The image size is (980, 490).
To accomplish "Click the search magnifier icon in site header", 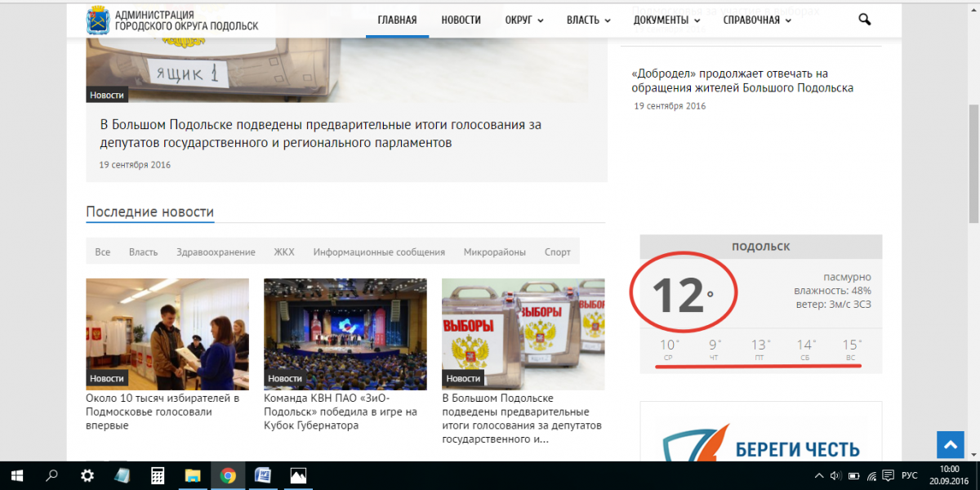I will (865, 20).
